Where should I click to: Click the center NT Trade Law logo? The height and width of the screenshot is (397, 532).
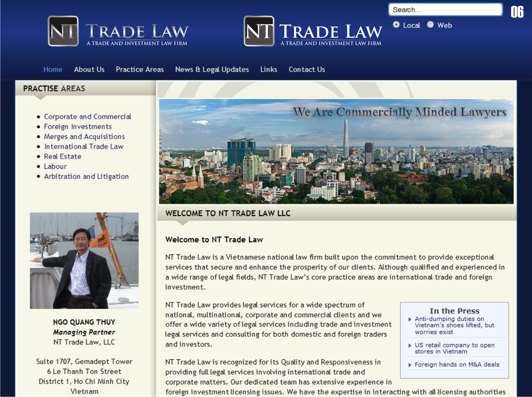click(x=313, y=32)
